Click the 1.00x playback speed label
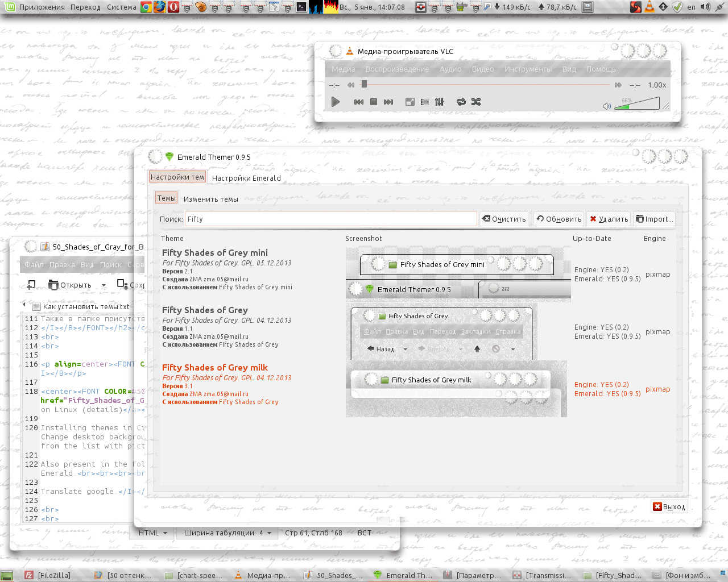 pos(657,85)
